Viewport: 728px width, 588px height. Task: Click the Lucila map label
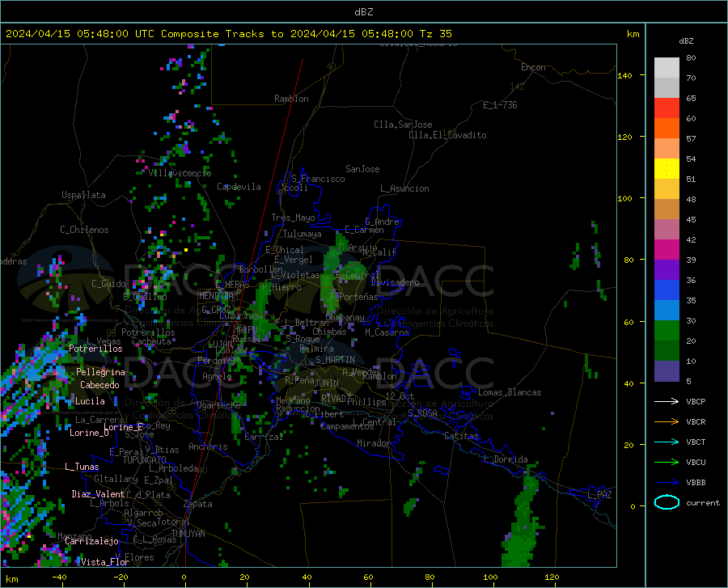[90, 401]
